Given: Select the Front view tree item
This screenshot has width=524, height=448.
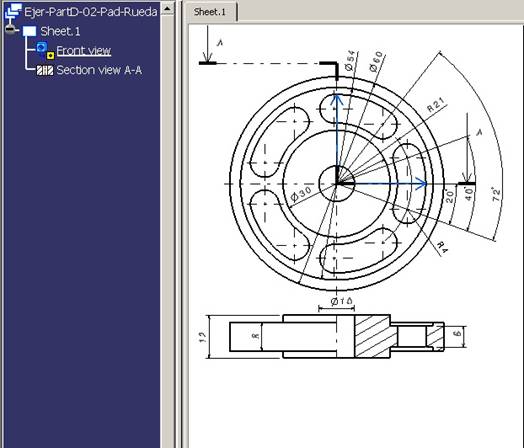Looking at the screenshot, I should coord(84,51).
